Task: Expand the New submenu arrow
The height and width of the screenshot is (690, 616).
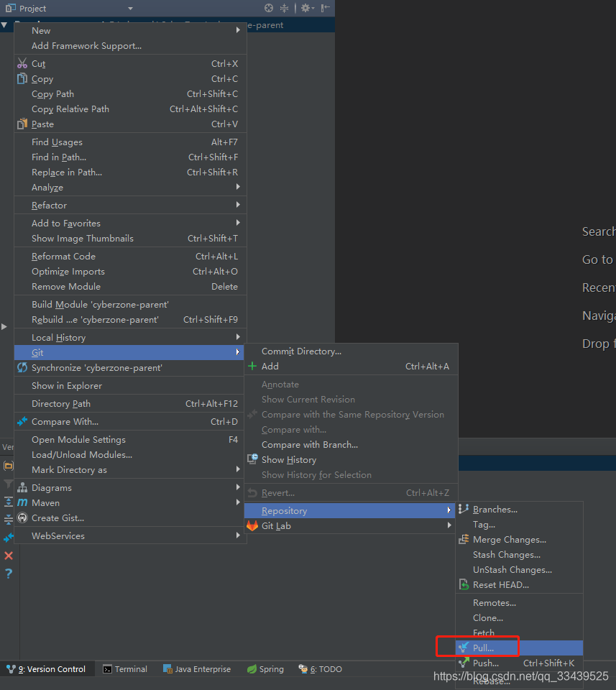Action: point(238,30)
